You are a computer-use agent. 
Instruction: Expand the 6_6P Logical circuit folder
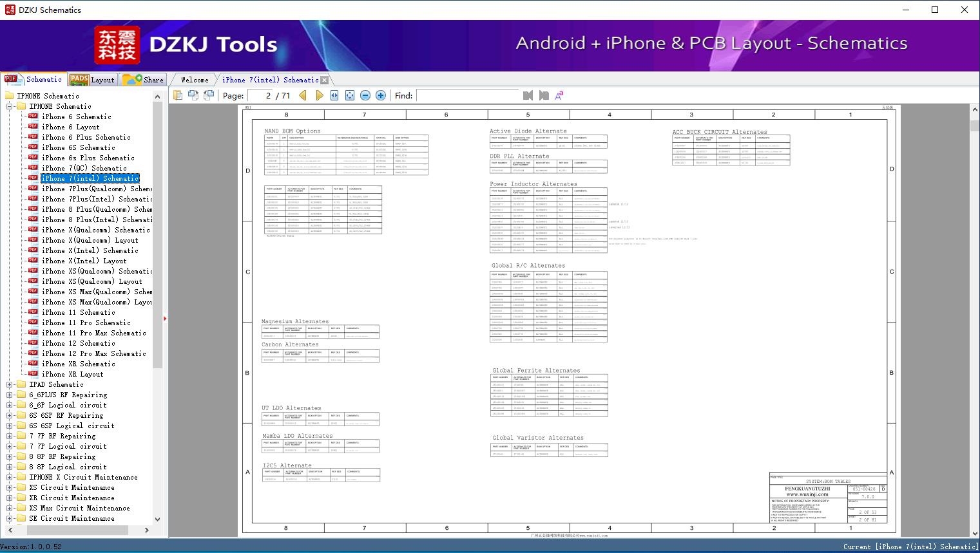[9, 405]
